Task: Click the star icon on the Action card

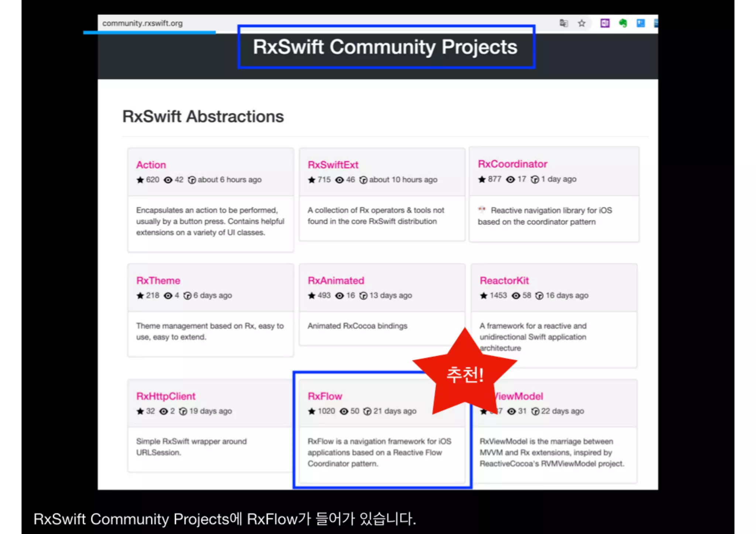Action: [140, 180]
